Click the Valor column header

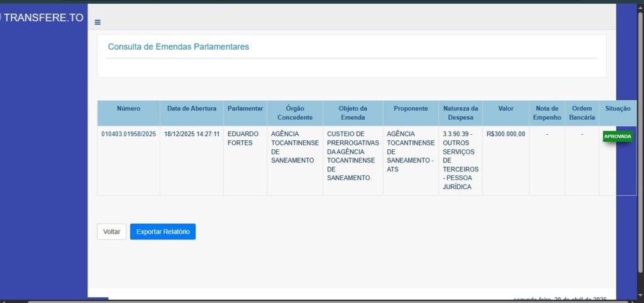(x=506, y=108)
